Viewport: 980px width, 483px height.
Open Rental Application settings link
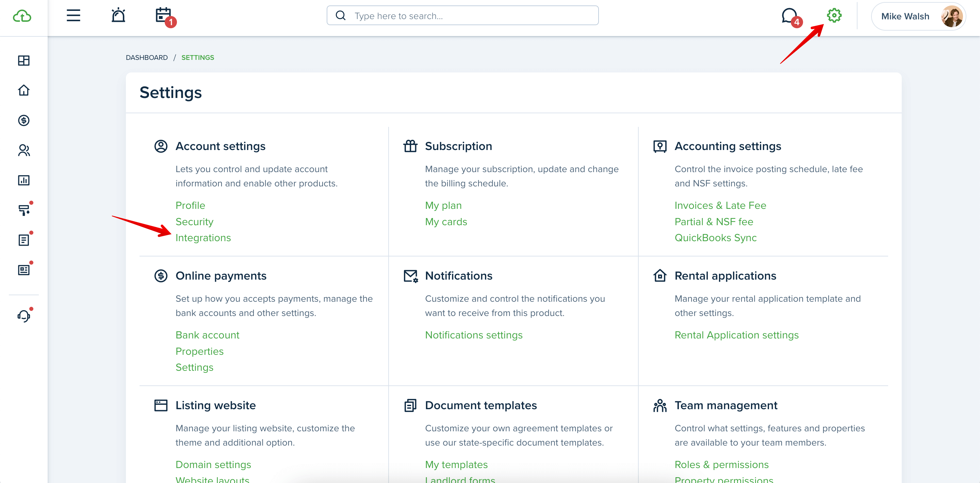point(736,335)
